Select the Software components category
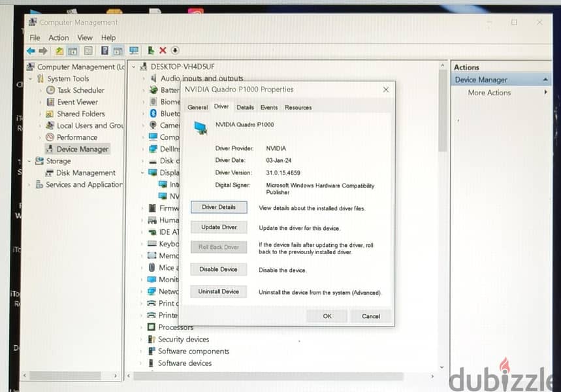This screenshot has width=561, height=392. [x=193, y=351]
